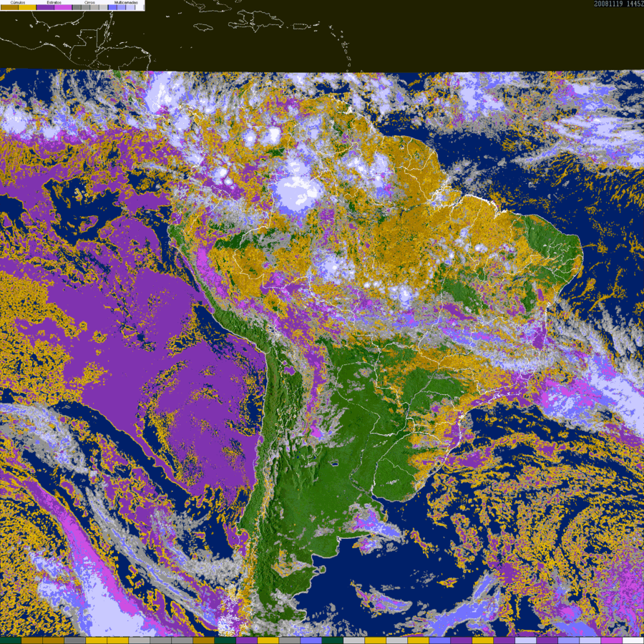The height and width of the screenshot is (644, 644).
Task: Click the bright yellow Cúmulos legend swatch
Action: (27, 7)
